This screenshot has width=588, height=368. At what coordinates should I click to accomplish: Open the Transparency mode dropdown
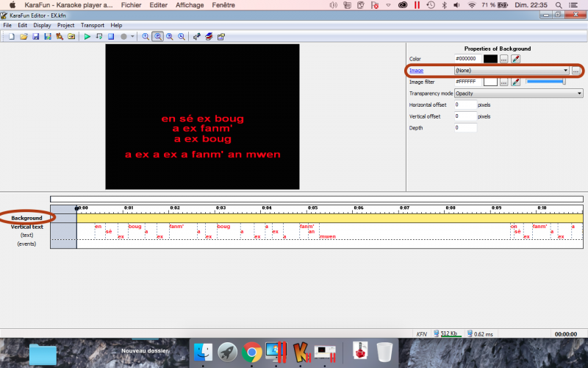coord(519,93)
